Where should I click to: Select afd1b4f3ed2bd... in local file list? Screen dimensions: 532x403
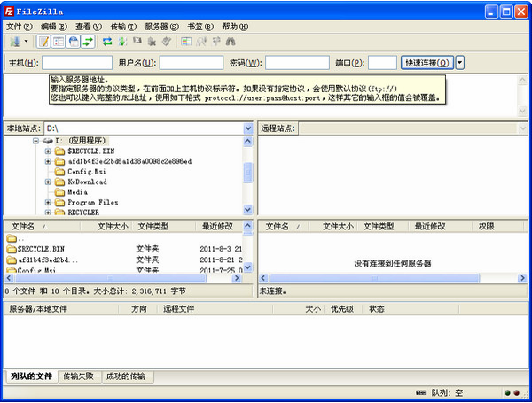[x=124, y=260]
